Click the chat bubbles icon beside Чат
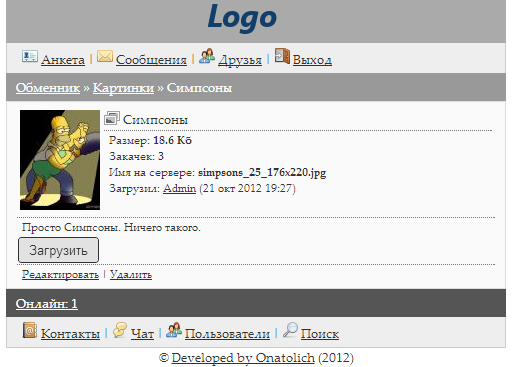514x367 pixels. click(x=120, y=330)
